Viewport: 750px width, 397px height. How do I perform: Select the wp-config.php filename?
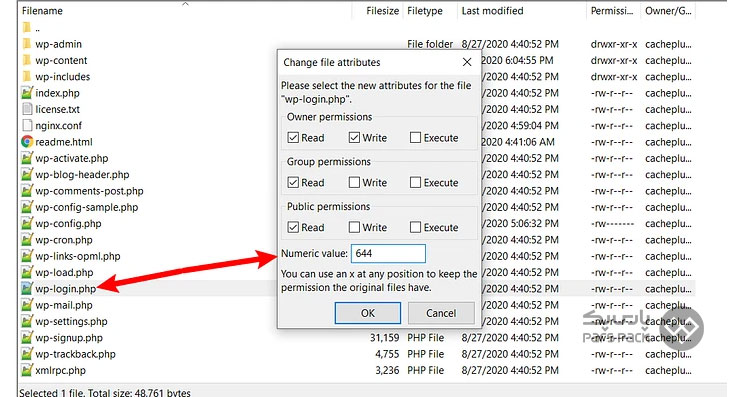pyautogui.click(x=68, y=224)
